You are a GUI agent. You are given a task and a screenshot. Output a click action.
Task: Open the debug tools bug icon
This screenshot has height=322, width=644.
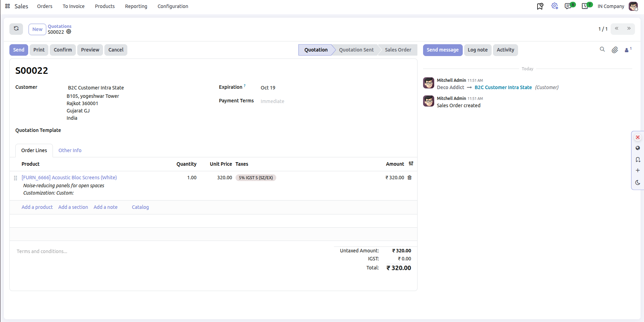pos(555,6)
